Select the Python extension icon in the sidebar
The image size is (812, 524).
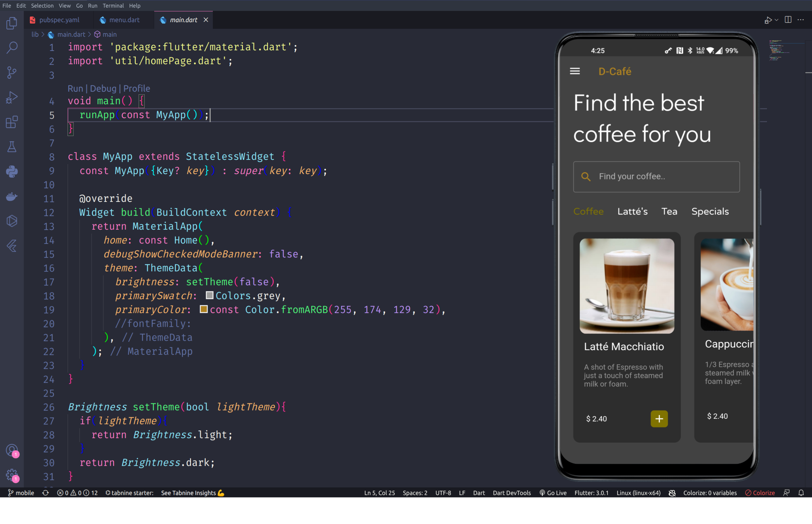(12, 171)
